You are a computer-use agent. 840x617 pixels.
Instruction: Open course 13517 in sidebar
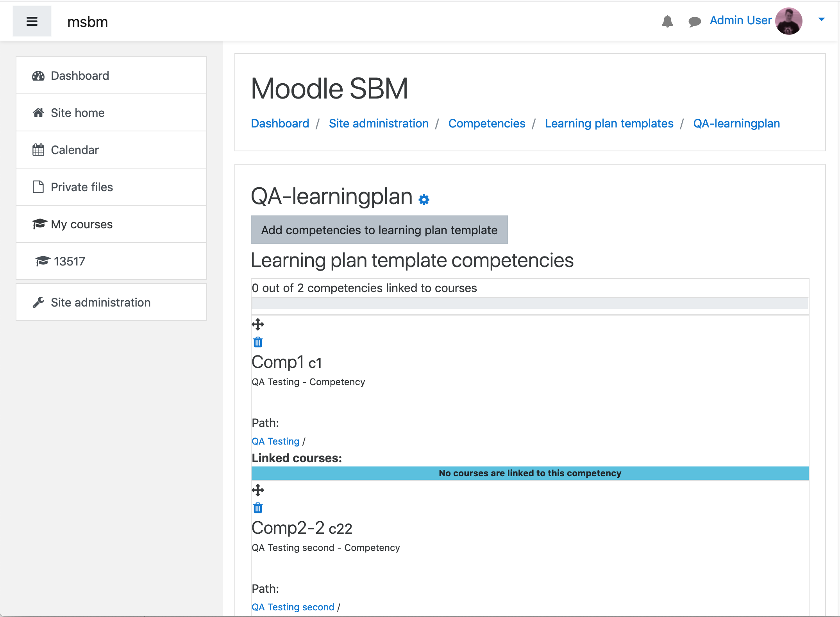(x=111, y=261)
